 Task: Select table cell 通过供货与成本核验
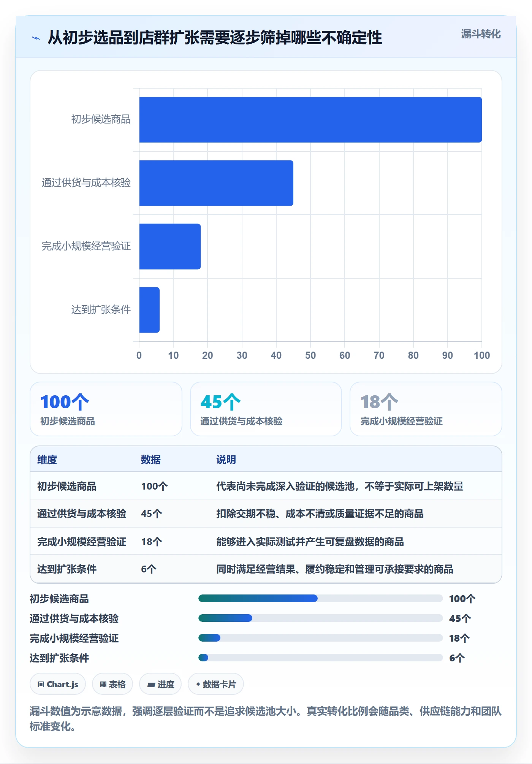pyautogui.click(x=82, y=514)
